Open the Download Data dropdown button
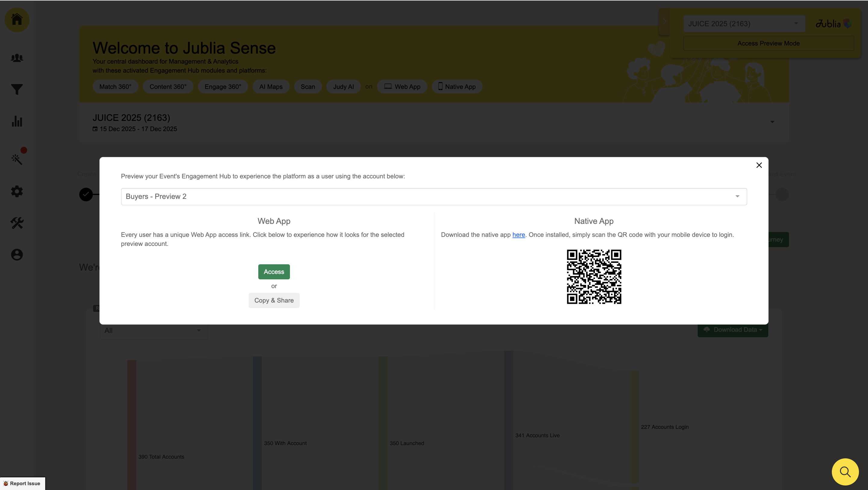The height and width of the screenshot is (490, 868). [733, 330]
